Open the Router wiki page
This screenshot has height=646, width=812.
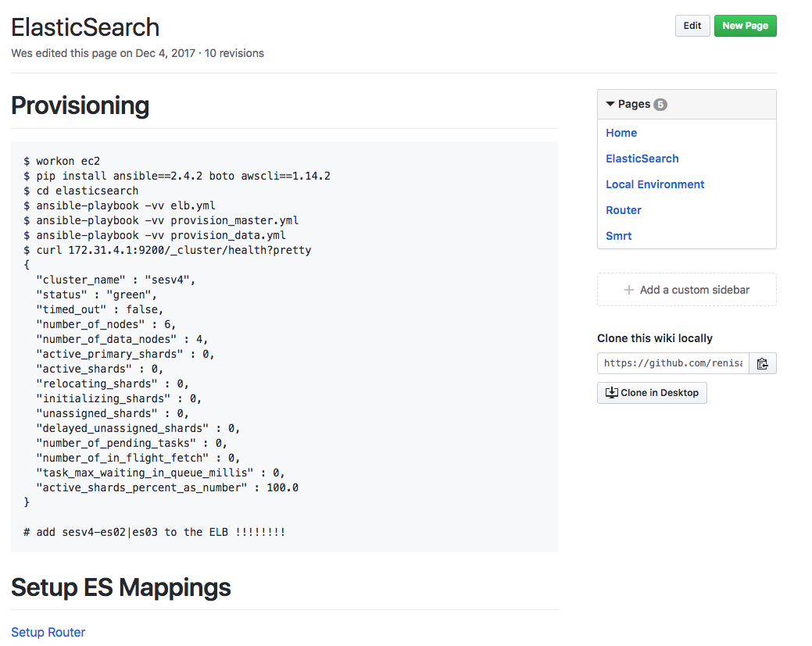pos(624,210)
